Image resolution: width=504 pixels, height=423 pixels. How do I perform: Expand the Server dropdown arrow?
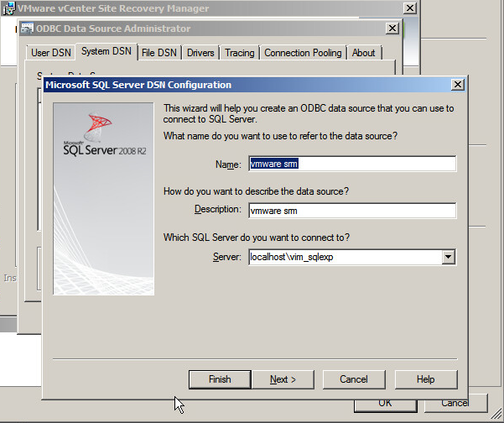pyautogui.click(x=448, y=257)
